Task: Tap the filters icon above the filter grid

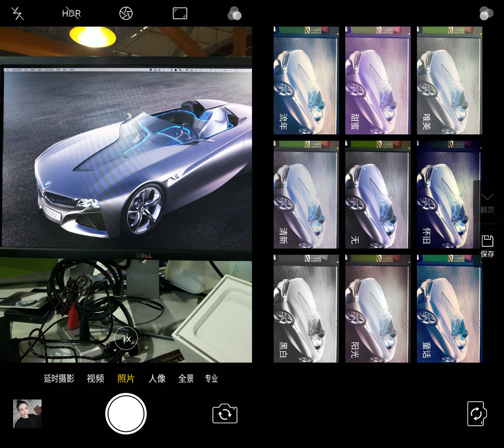Action: [486, 13]
